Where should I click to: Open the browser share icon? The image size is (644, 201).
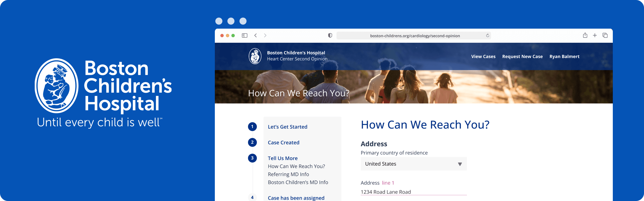click(x=585, y=35)
